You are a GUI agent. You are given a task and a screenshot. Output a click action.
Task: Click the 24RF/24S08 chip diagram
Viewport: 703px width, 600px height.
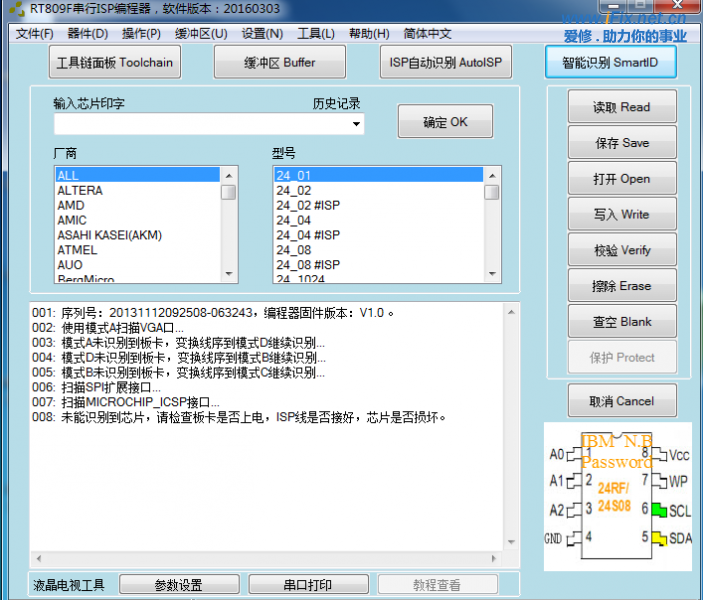click(613, 496)
